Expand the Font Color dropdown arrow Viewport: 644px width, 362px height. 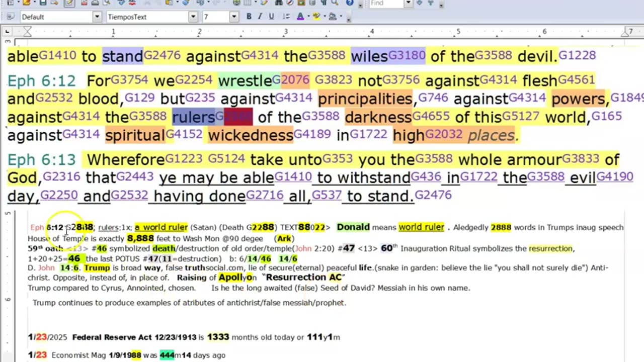pos(308,17)
